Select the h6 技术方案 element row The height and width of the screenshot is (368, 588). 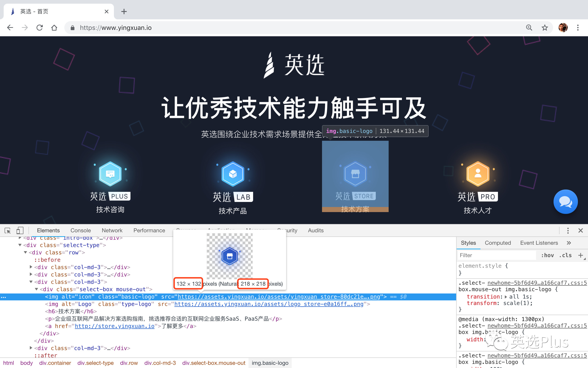[71, 311]
